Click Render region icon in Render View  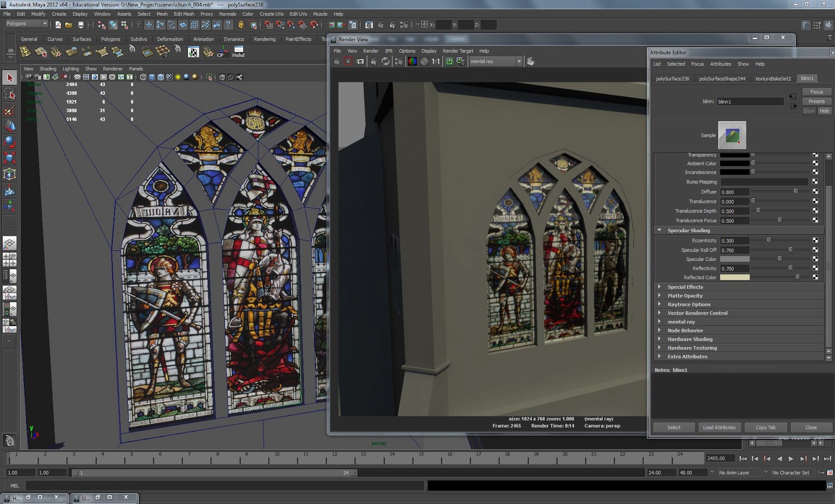click(348, 61)
